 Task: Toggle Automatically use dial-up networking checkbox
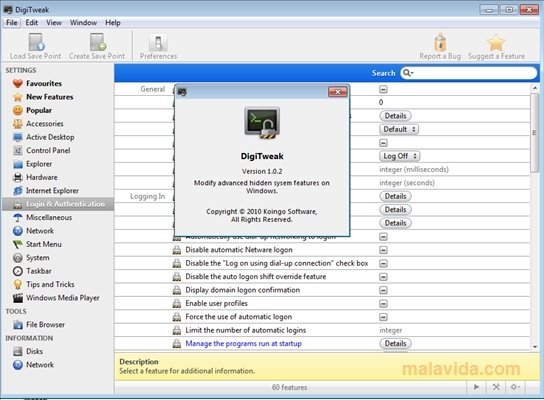coord(383,237)
